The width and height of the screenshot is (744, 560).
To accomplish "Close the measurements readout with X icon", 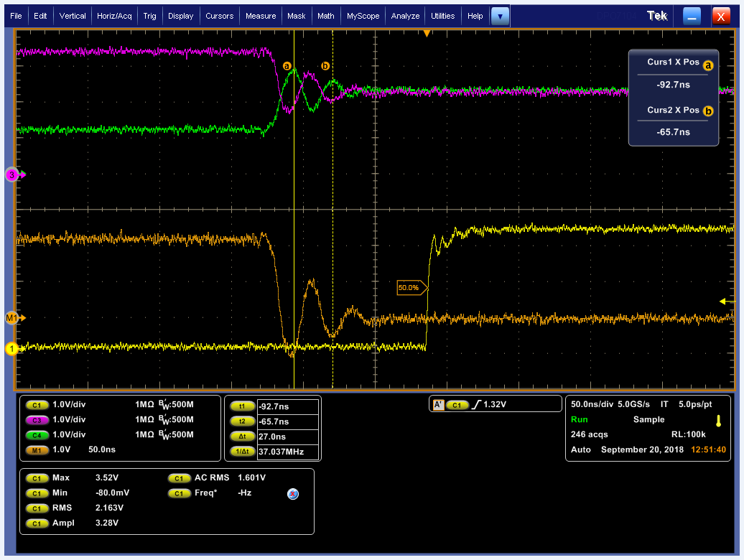I will coord(293,494).
